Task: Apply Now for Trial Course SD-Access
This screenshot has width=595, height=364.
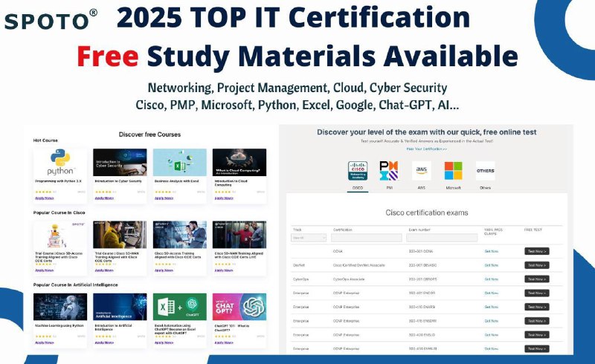Action: [45, 270]
